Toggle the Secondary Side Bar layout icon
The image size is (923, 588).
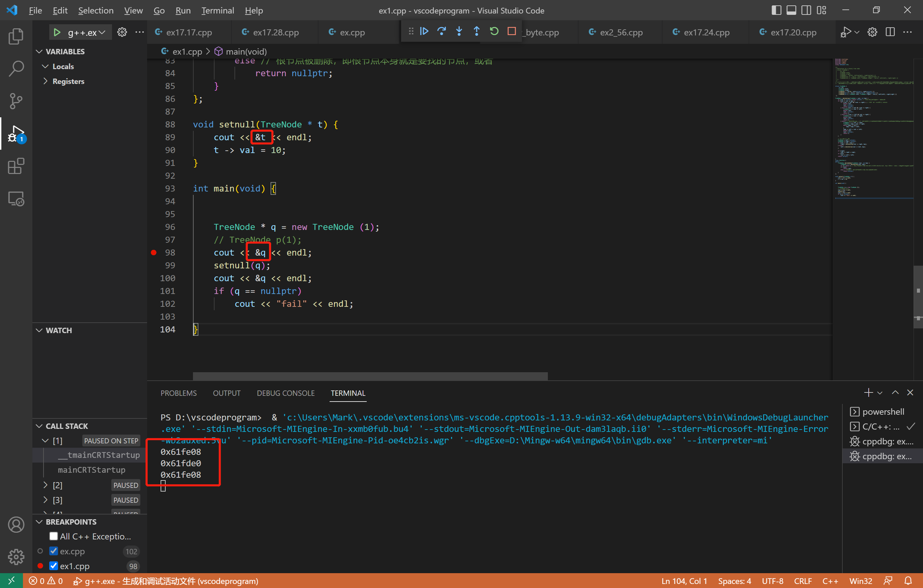[x=806, y=10]
